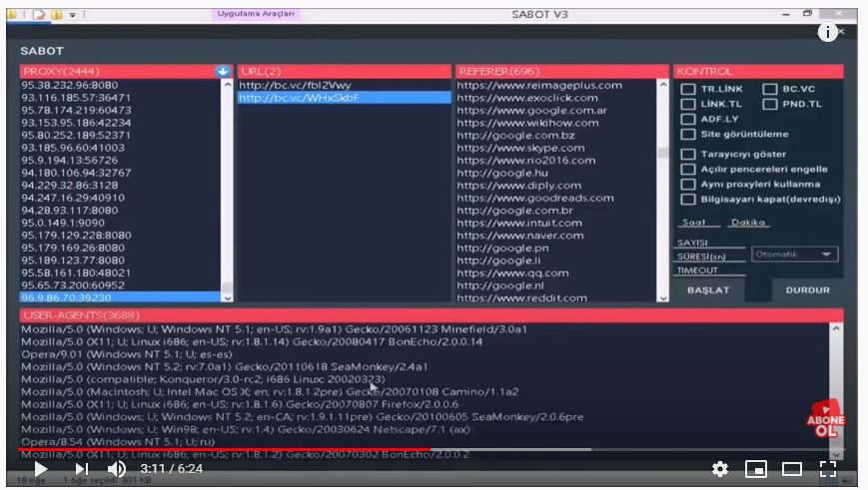Check Bilgisayarı kapat(devredışı) option
868x490 pixels.
coord(688,200)
